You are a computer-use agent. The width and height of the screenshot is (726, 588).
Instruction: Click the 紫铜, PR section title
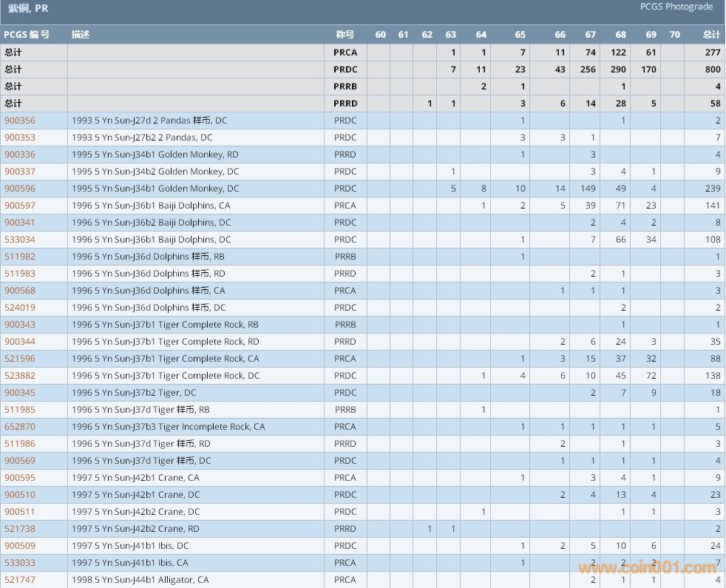pos(29,9)
